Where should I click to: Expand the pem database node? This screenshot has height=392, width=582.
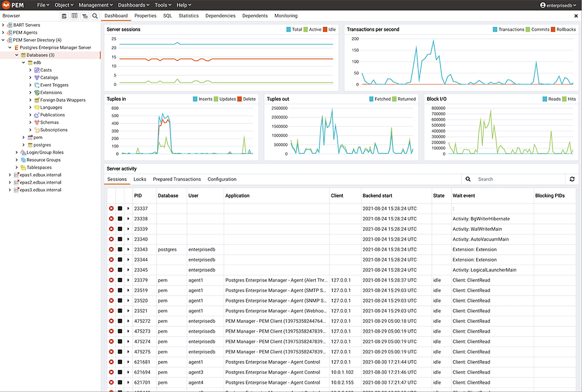coord(23,138)
